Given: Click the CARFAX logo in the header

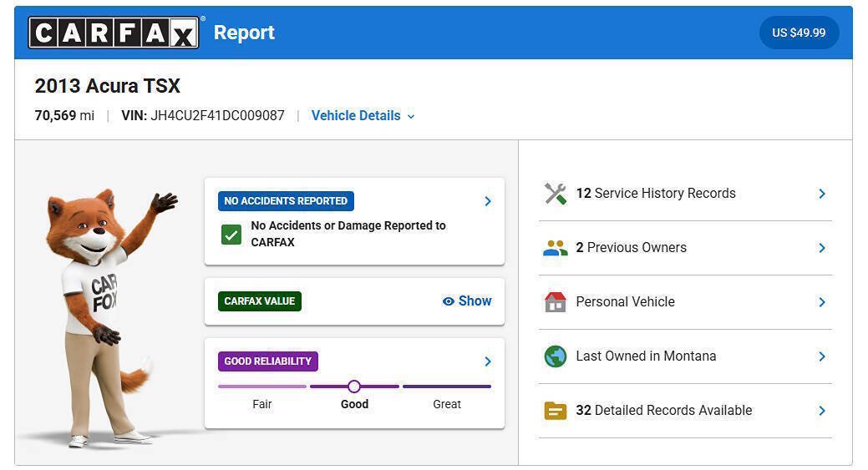Looking at the screenshot, I should [x=114, y=33].
